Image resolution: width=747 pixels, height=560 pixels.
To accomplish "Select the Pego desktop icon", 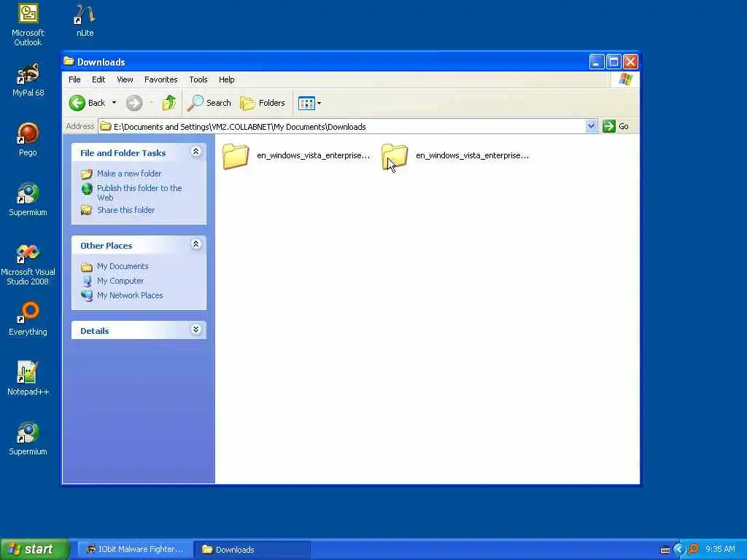I will coord(28,139).
